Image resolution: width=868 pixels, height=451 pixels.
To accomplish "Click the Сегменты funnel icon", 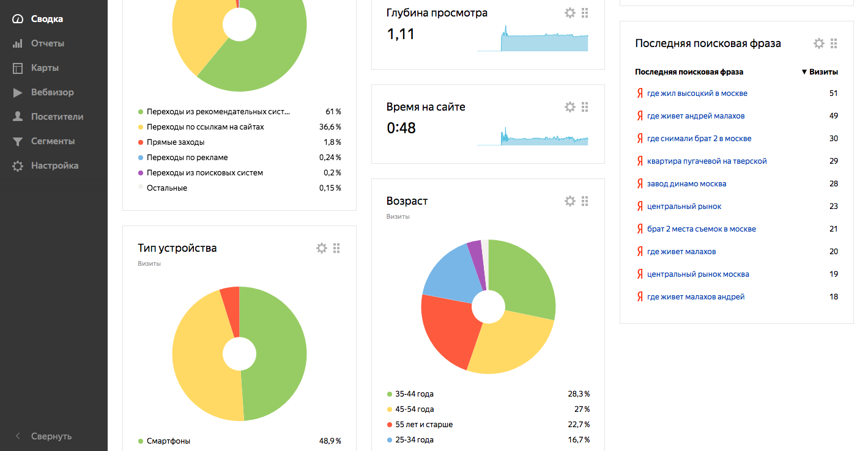I will [x=18, y=141].
